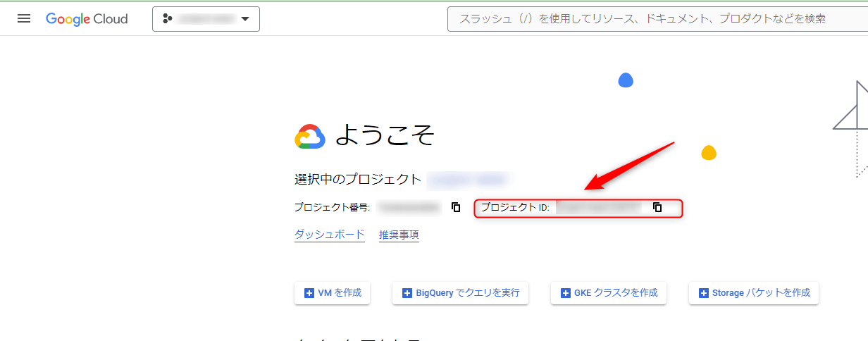Click the VM を作成 button
Screen dimensions: 868x341
(x=332, y=293)
